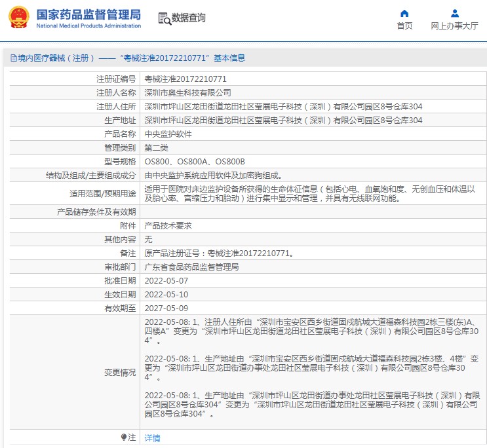Click the 注册人名称 label
The width and height of the screenshot is (487, 448).
click(116, 93)
